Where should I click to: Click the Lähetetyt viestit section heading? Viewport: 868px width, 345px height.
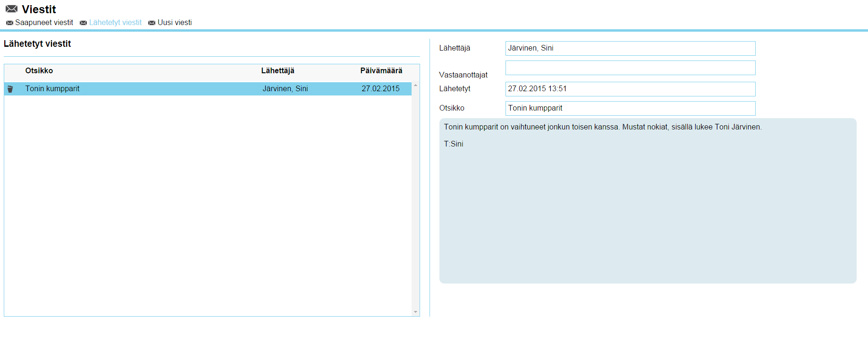[x=37, y=43]
